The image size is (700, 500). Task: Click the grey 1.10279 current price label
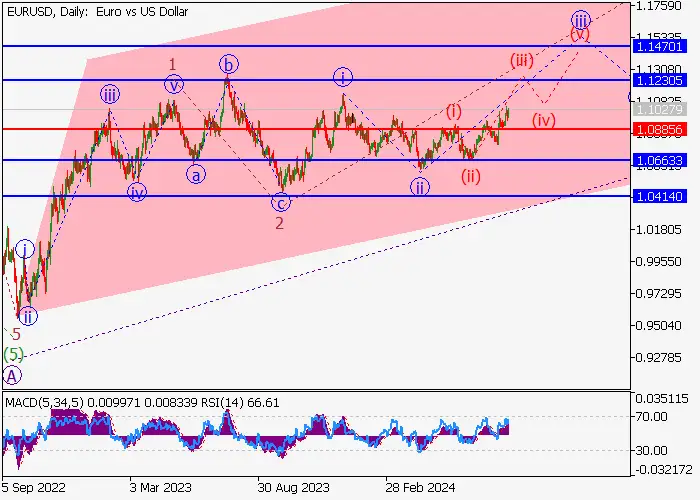click(659, 109)
